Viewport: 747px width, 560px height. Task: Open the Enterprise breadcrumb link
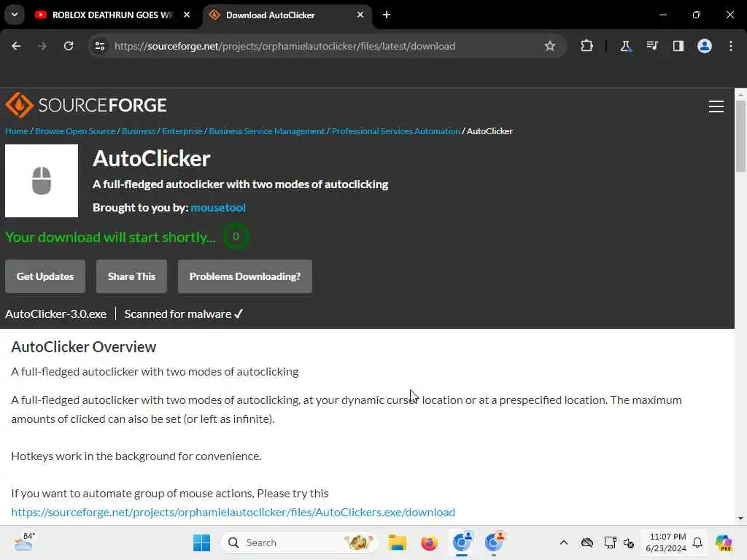(x=182, y=131)
